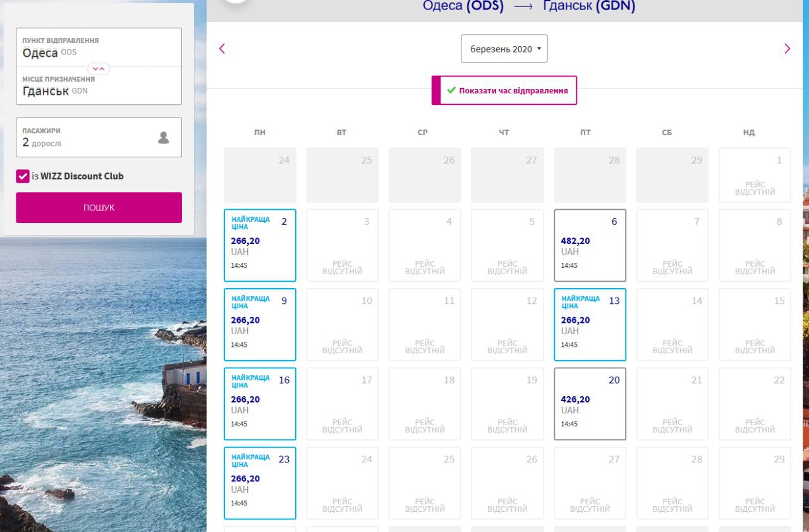Click March 3 cell with no flight
Viewport: 809px width, 532px height.
343,245
